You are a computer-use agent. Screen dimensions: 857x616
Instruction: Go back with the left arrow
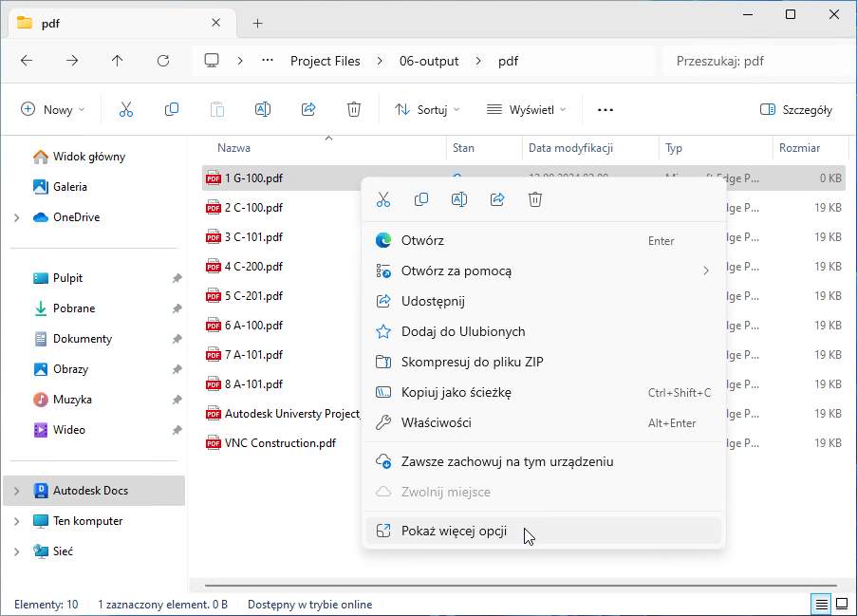click(27, 61)
